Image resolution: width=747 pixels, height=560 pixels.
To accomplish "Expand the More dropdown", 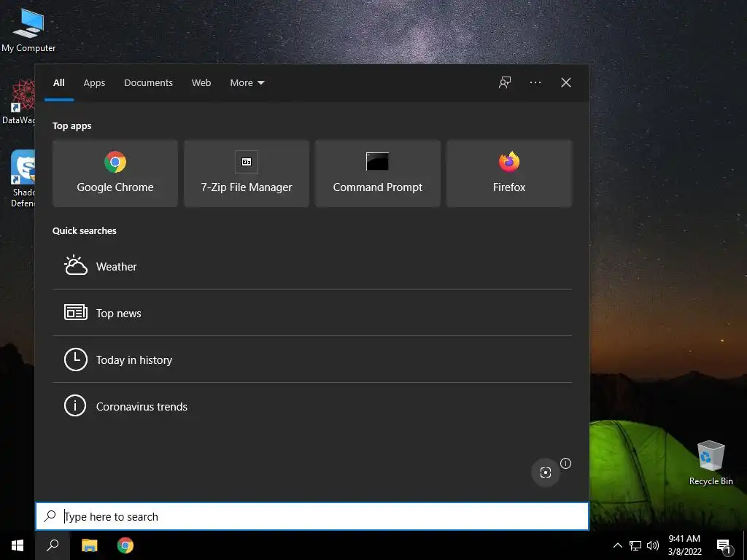I will pos(247,83).
